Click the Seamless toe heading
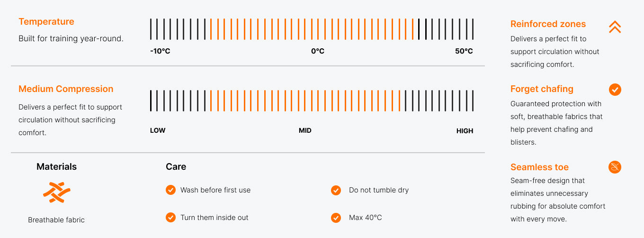644x238 pixels. coord(539,167)
